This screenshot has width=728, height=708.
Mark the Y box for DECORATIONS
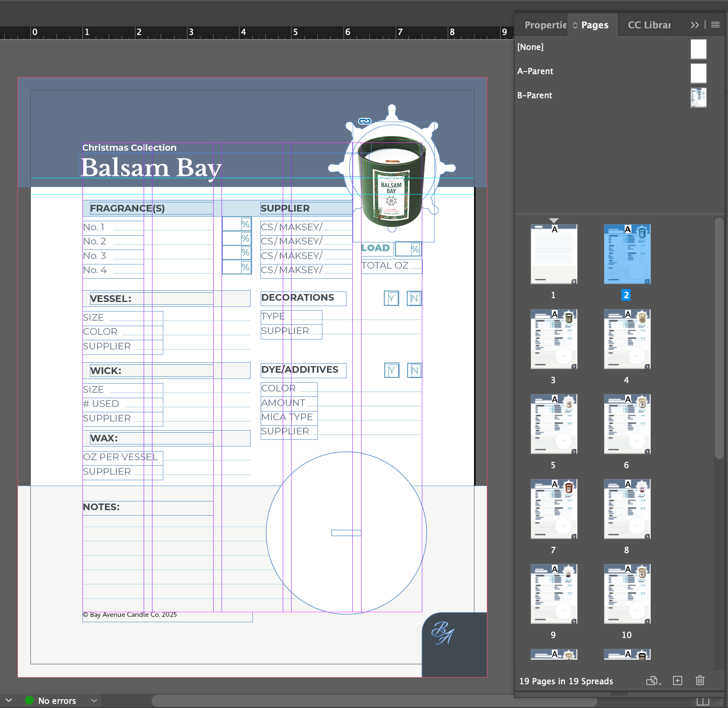click(391, 298)
